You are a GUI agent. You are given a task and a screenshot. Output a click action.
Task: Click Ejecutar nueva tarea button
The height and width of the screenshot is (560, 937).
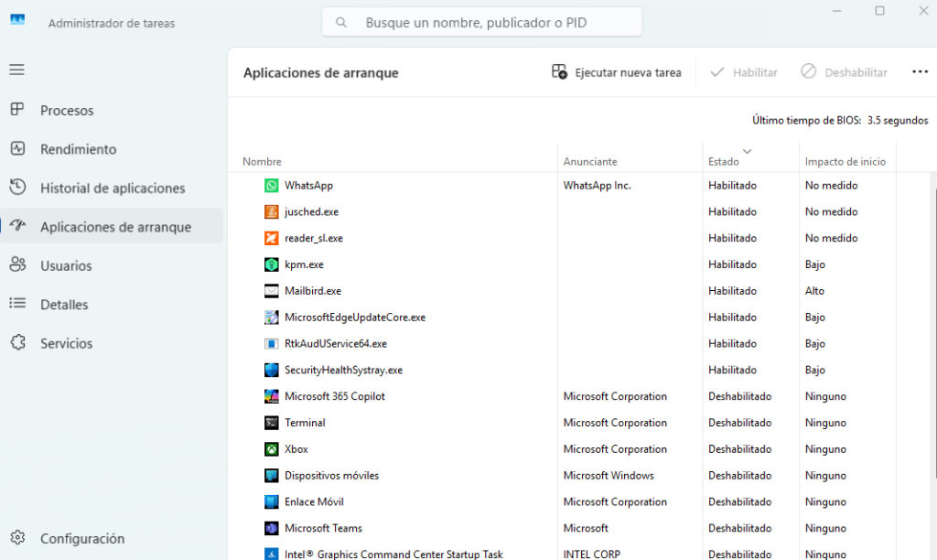click(x=617, y=72)
